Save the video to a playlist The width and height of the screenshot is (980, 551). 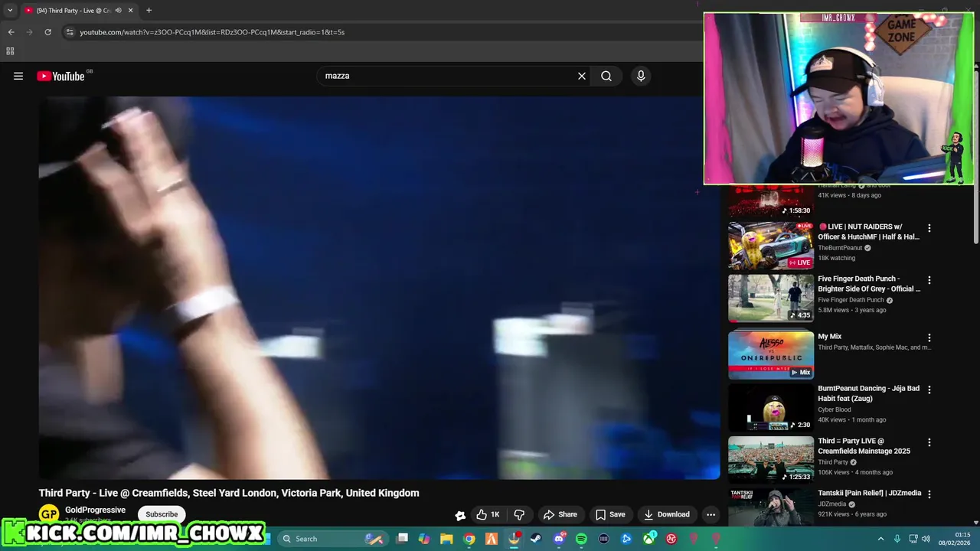pos(610,514)
